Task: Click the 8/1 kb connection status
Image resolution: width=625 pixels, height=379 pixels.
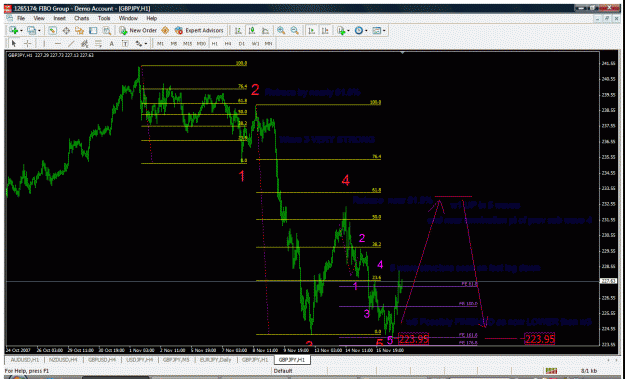Action: (x=588, y=371)
